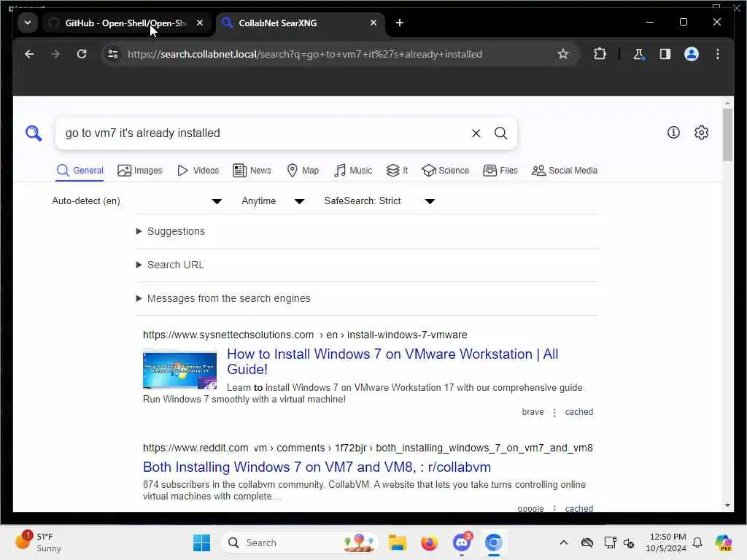
Task: Switch to Map search category
Action: 303,171
